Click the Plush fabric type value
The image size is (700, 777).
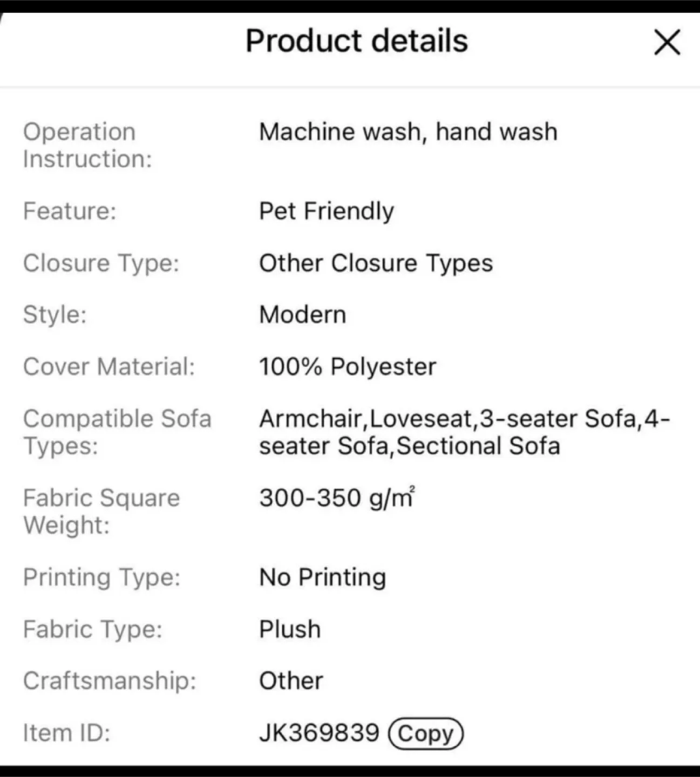click(289, 628)
